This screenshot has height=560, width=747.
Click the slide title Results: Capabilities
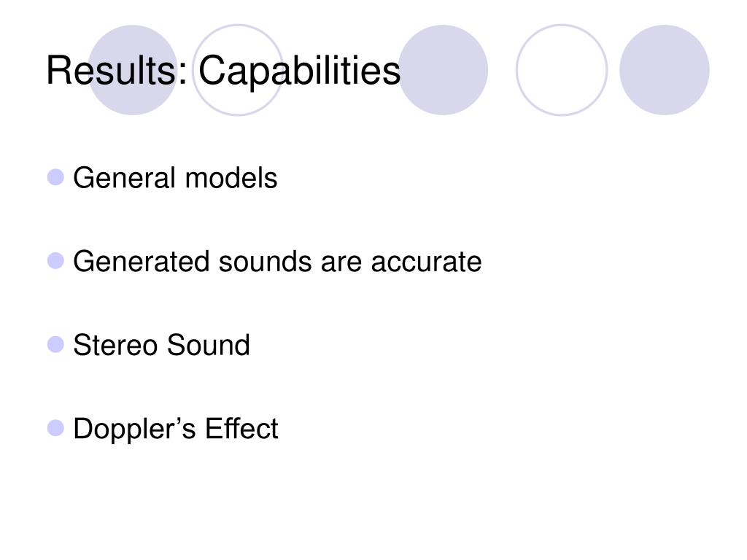click(x=223, y=71)
